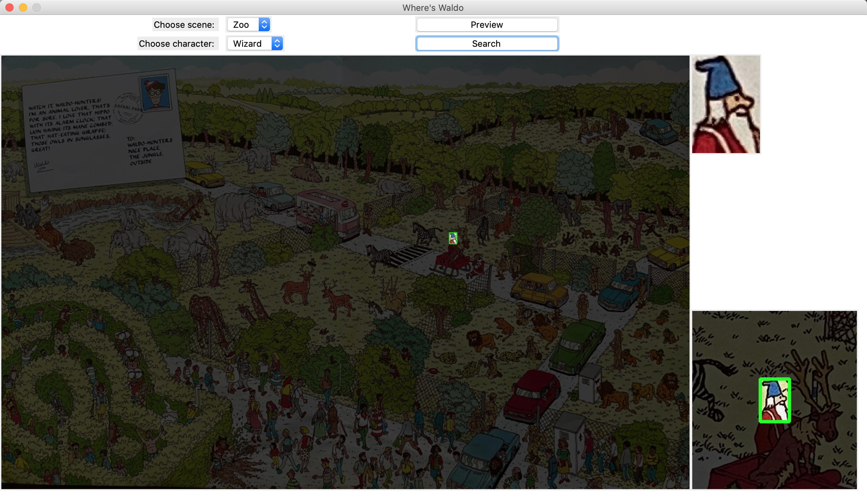Viewport: 867px width, 504px height.
Task: Click the red close window button
Action: pos(9,7)
